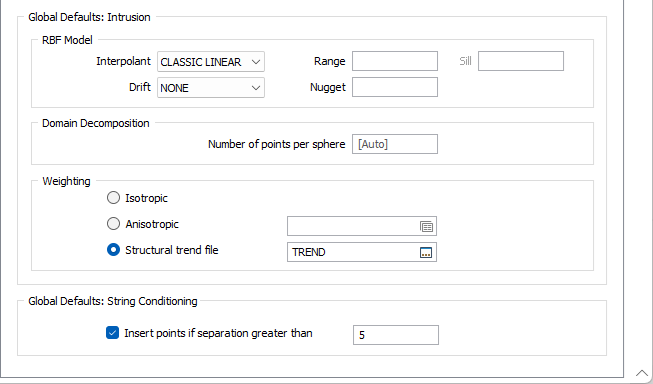Click the TREND structural trend file field
Viewport: 653px width, 384px height.
352,252
